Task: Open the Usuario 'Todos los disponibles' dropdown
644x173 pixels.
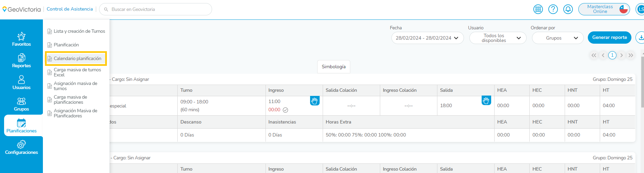Action: (x=498, y=38)
